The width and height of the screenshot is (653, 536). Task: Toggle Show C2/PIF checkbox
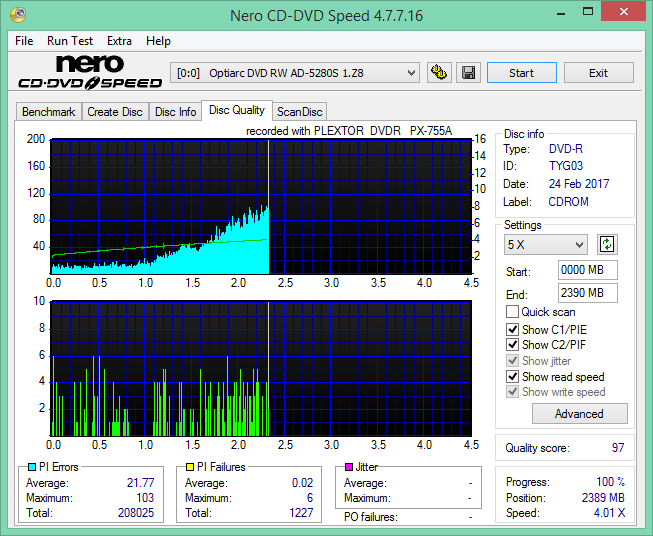click(x=512, y=345)
